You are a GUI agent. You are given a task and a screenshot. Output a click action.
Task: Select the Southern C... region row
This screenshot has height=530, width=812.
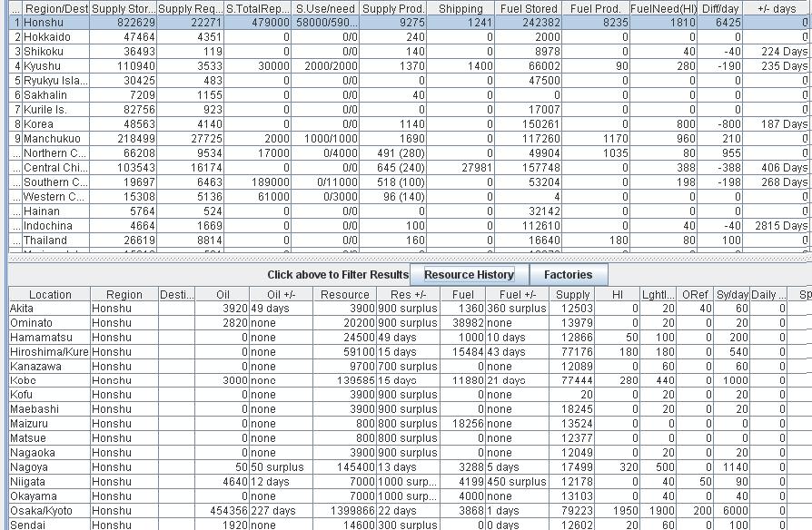(409, 182)
